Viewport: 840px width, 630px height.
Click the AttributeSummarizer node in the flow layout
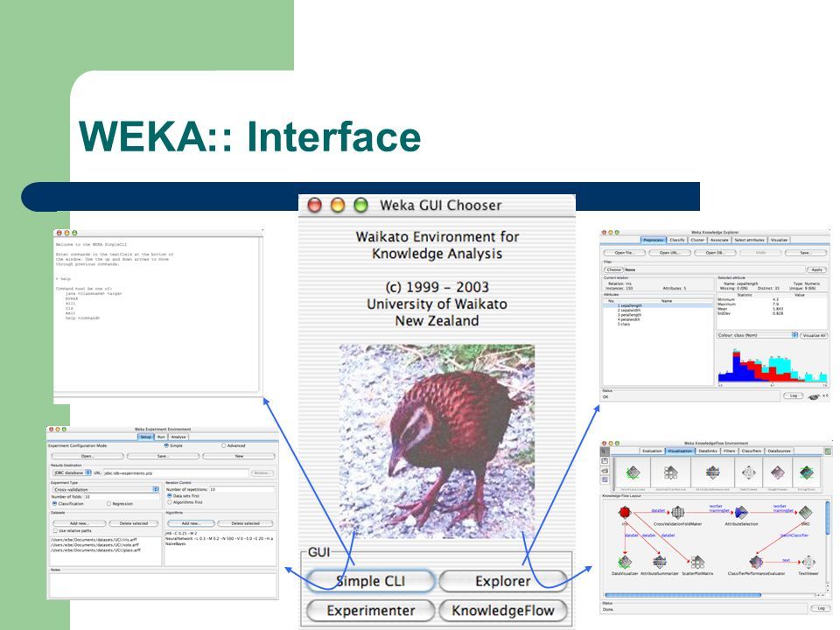click(660, 562)
